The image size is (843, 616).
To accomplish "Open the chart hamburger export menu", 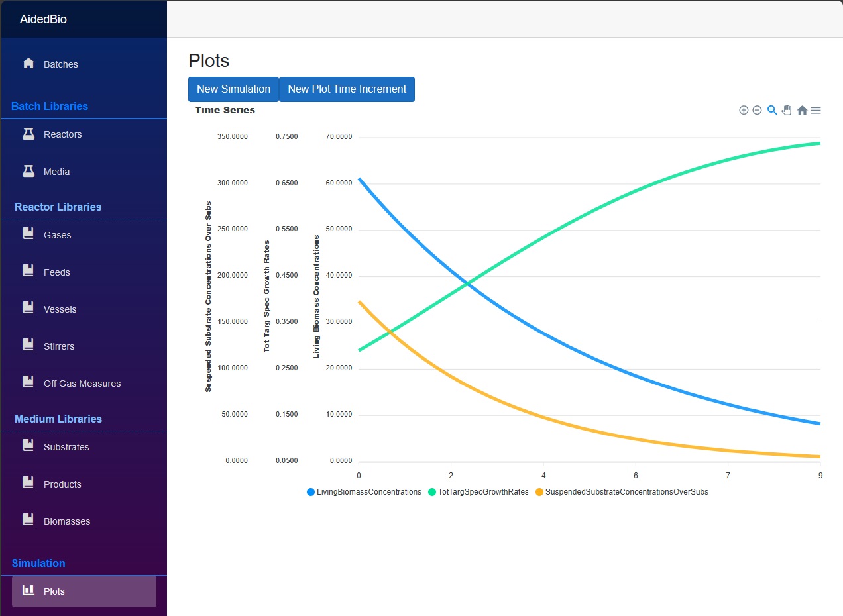I will (x=816, y=110).
